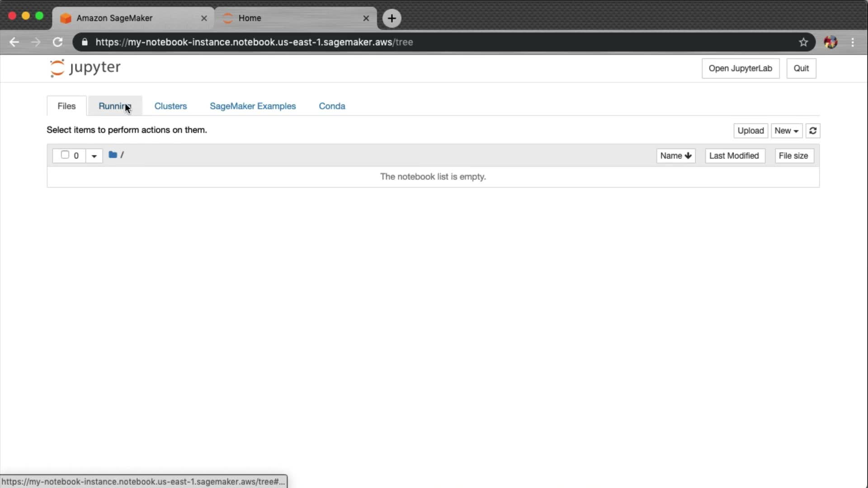The width and height of the screenshot is (868, 488).
Task: Open the New notebook dropdown
Action: pos(786,131)
